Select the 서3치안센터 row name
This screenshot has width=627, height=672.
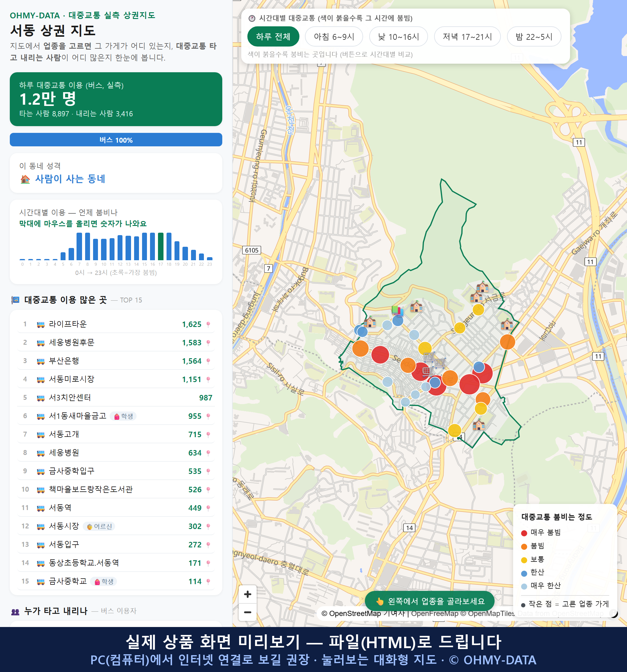tap(70, 397)
